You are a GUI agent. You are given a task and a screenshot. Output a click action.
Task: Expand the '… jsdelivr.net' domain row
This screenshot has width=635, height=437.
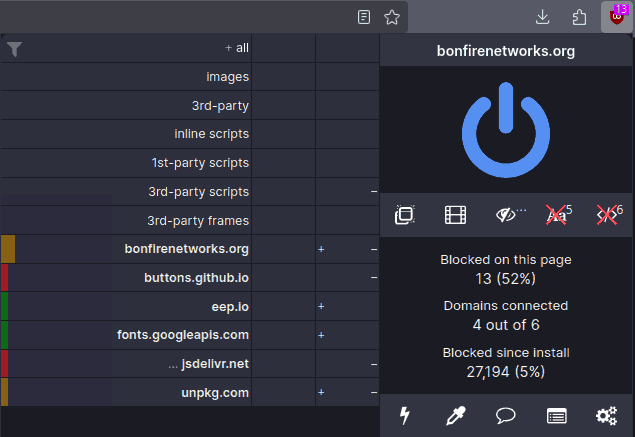[126, 364]
